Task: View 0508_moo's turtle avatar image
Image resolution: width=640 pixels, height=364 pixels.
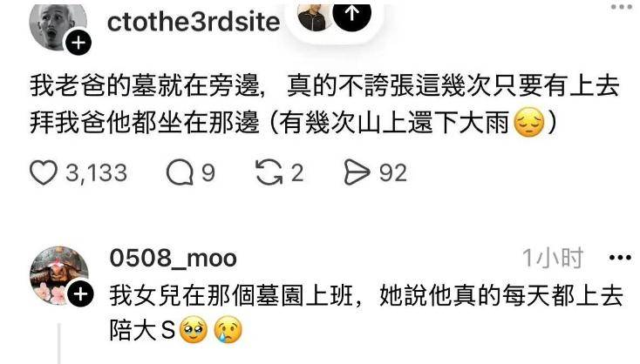Action: 59,275
